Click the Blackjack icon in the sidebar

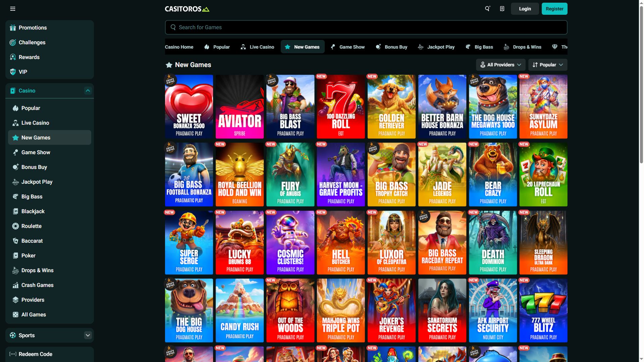(x=15, y=211)
